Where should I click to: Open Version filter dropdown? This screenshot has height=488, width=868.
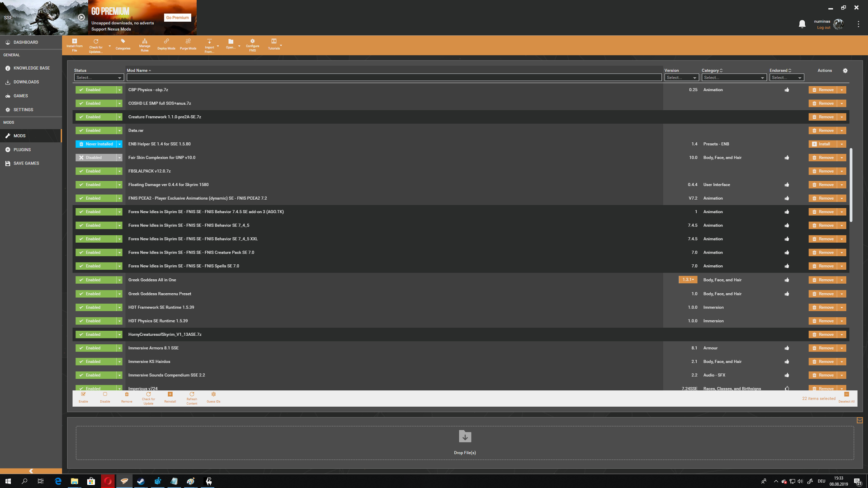click(x=681, y=78)
